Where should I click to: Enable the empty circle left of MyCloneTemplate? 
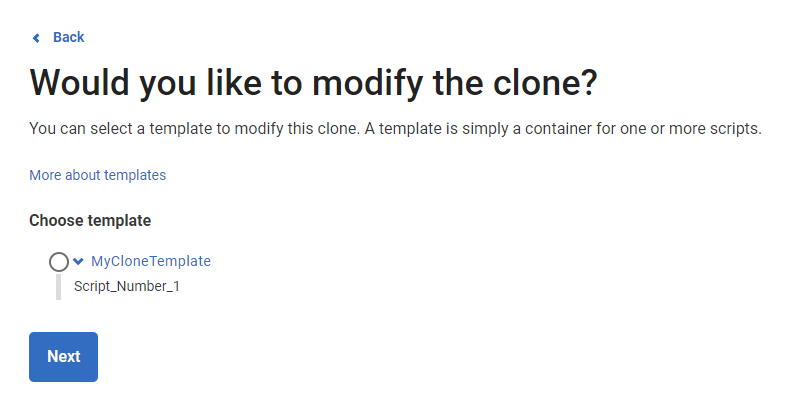59,262
